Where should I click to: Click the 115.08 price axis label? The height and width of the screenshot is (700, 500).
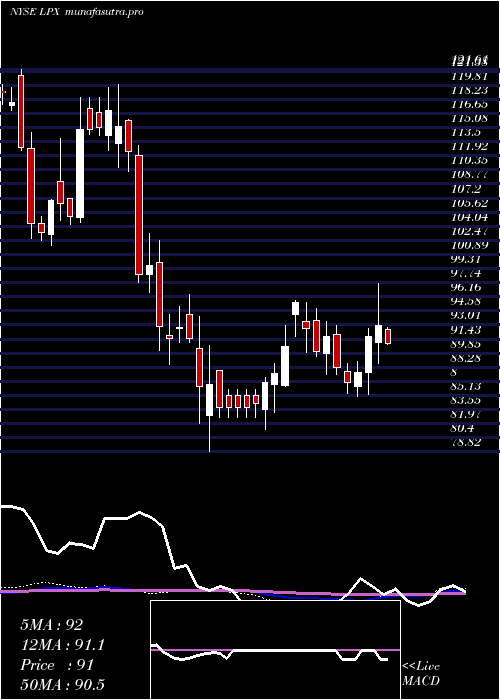pos(469,118)
